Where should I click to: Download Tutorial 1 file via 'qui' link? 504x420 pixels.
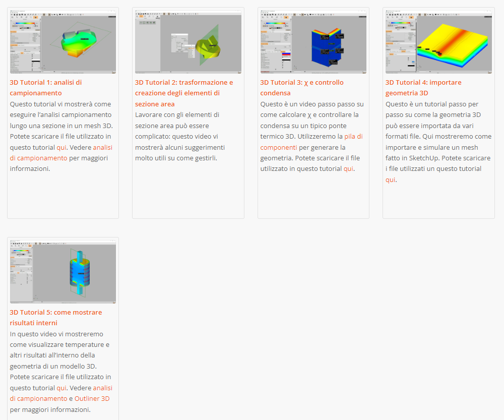[x=61, y=147]
